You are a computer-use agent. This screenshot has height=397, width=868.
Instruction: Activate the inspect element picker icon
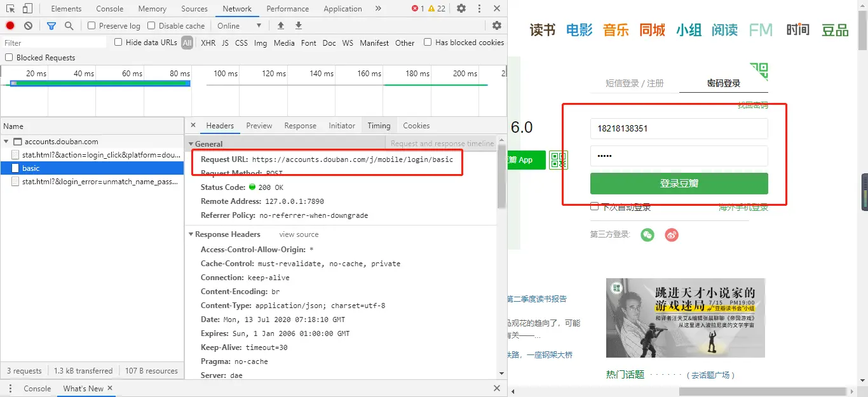click(10, 9)
